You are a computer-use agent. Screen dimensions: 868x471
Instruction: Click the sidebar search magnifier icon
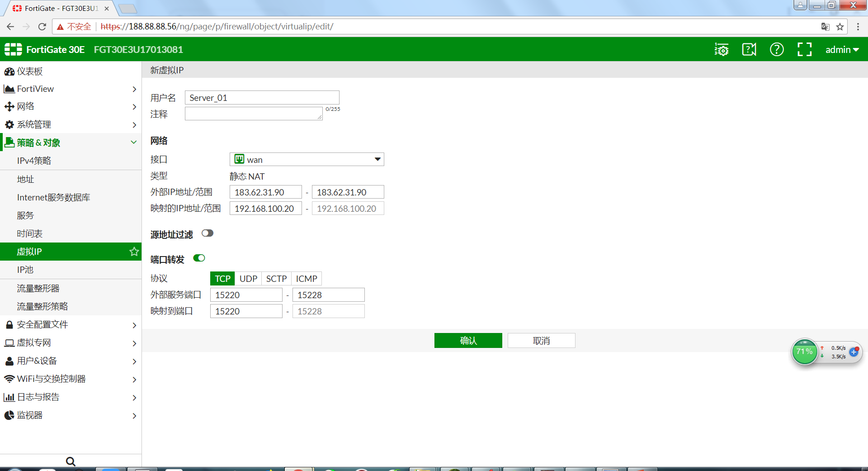[71, 461]
